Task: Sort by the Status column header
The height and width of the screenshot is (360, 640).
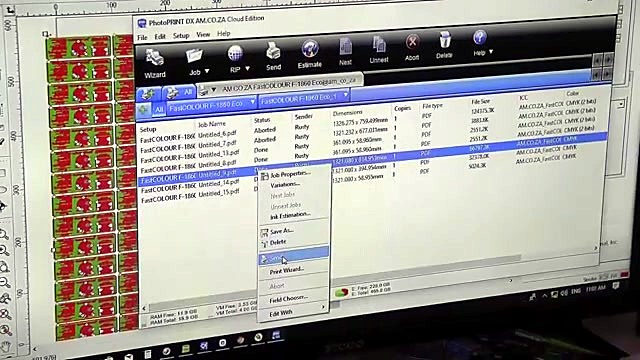Action: 262,120
